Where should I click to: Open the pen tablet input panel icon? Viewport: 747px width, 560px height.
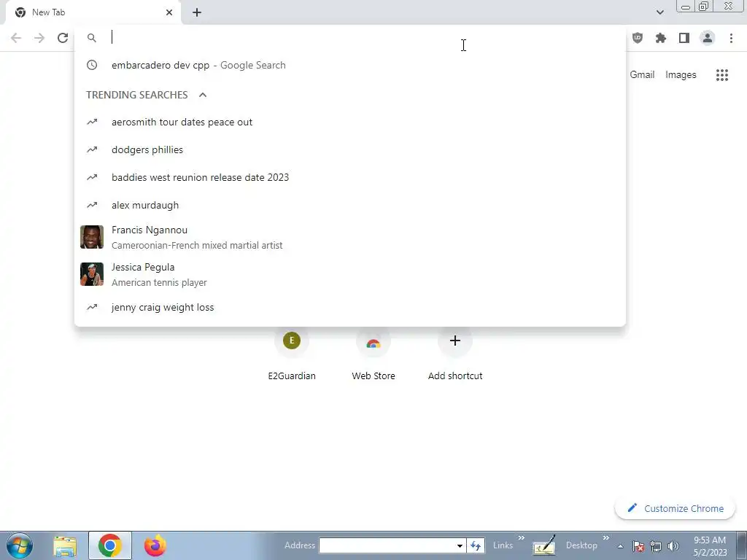coord(543,545)
